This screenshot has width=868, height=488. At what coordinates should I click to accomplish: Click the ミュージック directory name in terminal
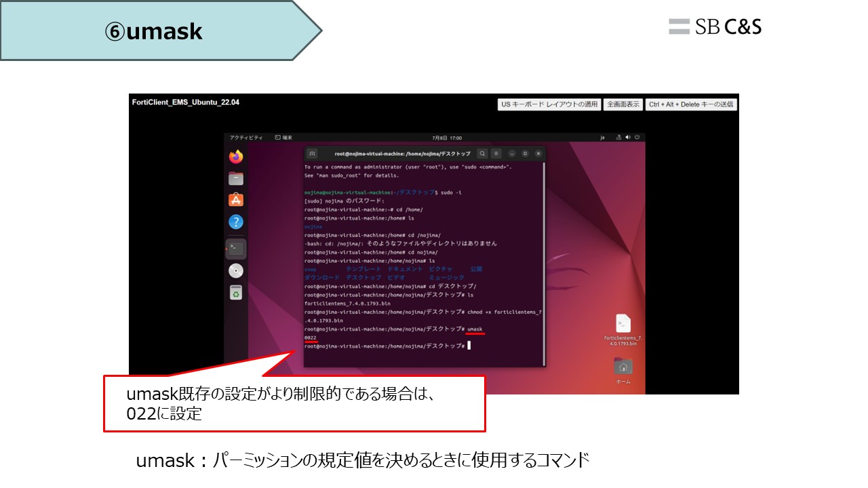[447, 278]
